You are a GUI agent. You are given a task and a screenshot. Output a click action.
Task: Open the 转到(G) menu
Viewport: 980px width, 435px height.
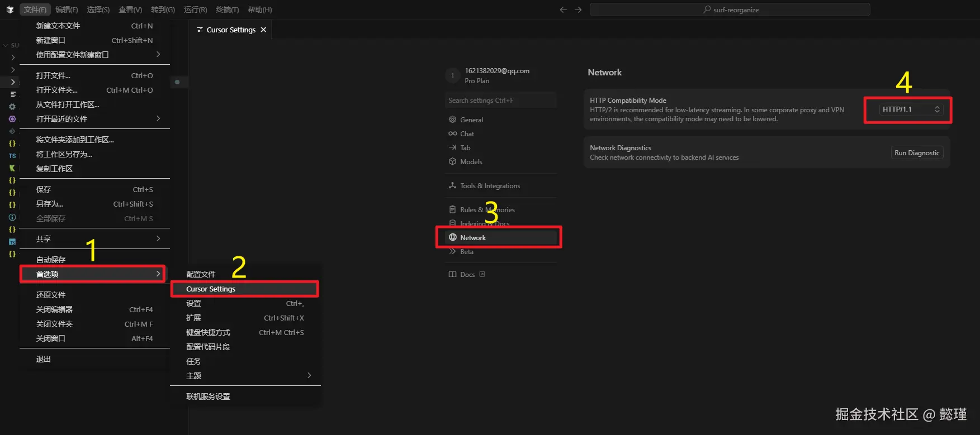pos(163,9)
